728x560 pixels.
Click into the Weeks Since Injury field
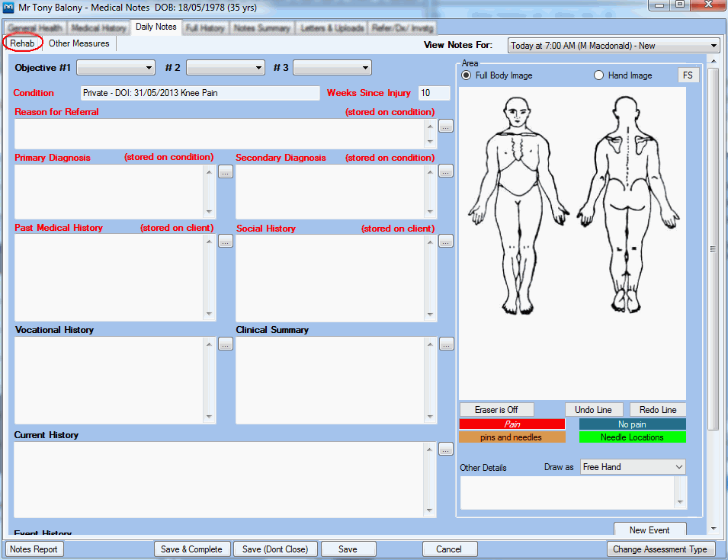click(x=435, y=93)
